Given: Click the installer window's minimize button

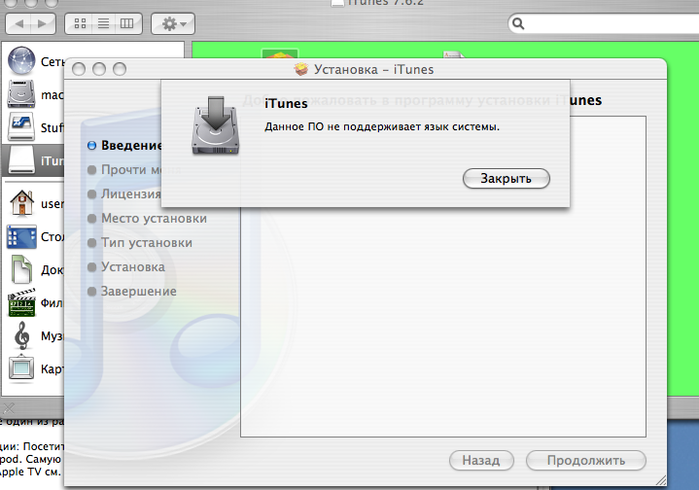Looking at the screenshot, I should (99, 69).
